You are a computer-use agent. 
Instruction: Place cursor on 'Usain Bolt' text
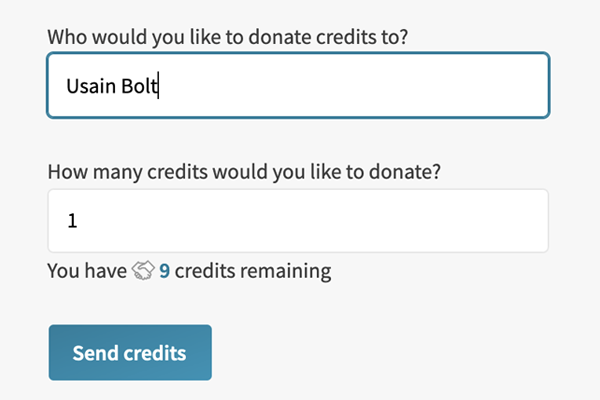[x=112, y=86]
